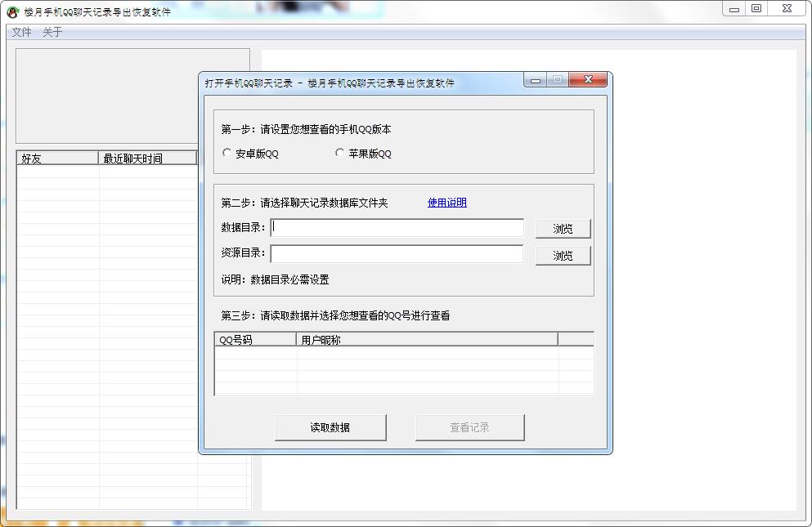
Task: Click 浏览 next to 资源目录
Action: click(x=563, y=256)
